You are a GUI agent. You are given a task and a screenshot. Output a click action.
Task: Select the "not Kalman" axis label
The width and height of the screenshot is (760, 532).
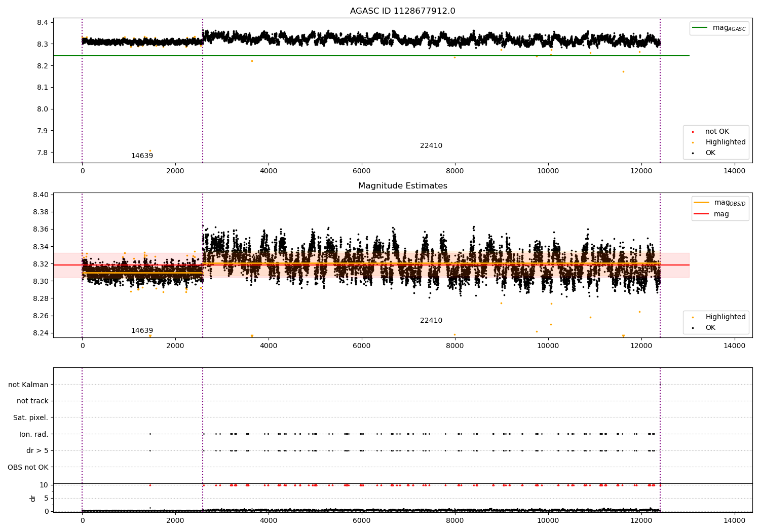(x=28, y=385)
